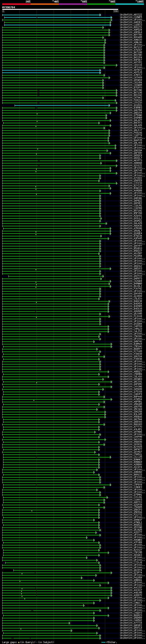This screenshot has width=146, height=644.
Task: Click the white query sequence bar
Action: [x=60, y=10]
